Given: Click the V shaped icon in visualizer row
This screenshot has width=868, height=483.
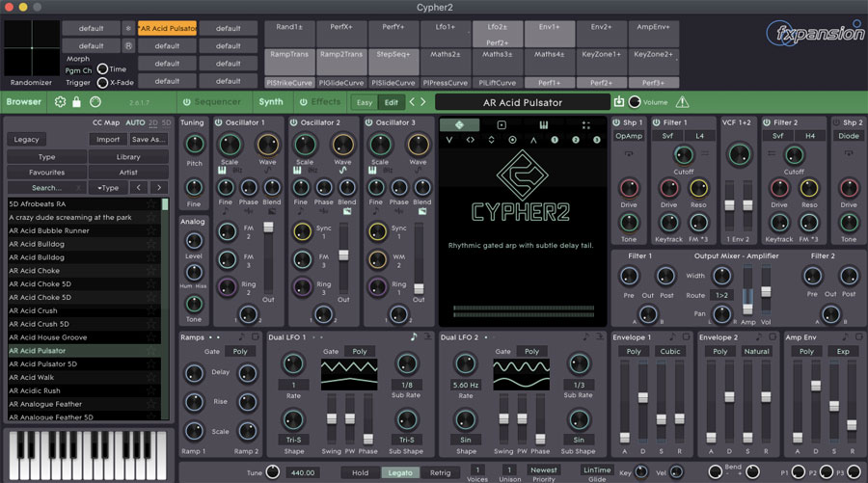Looking at the screenshot, I should [448, 140].
